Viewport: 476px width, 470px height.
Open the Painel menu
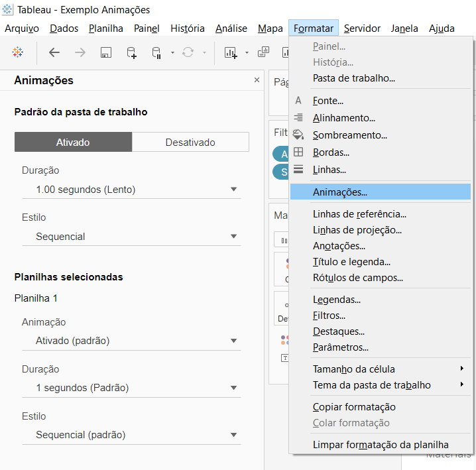tap(147, 29)
